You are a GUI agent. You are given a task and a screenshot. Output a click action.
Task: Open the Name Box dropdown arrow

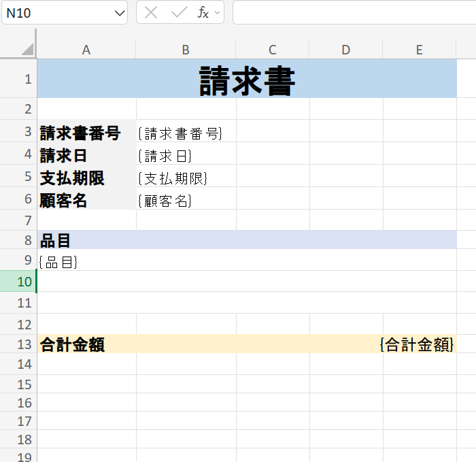pos(120,13)
